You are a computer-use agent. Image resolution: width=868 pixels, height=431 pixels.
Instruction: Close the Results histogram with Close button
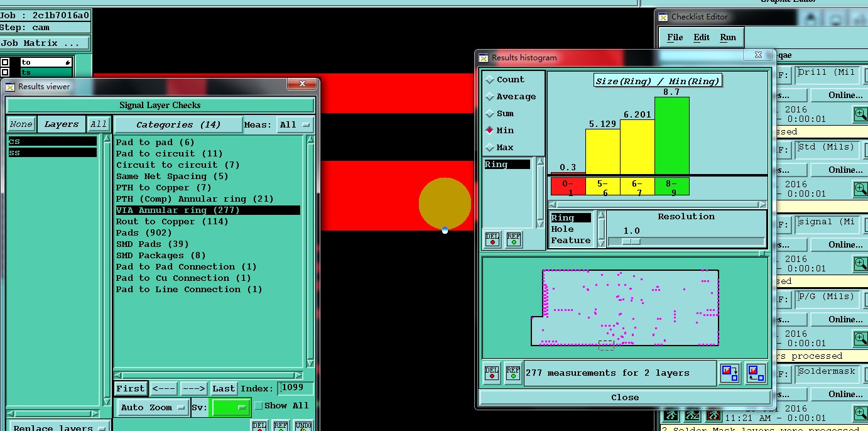coord(625,397)
